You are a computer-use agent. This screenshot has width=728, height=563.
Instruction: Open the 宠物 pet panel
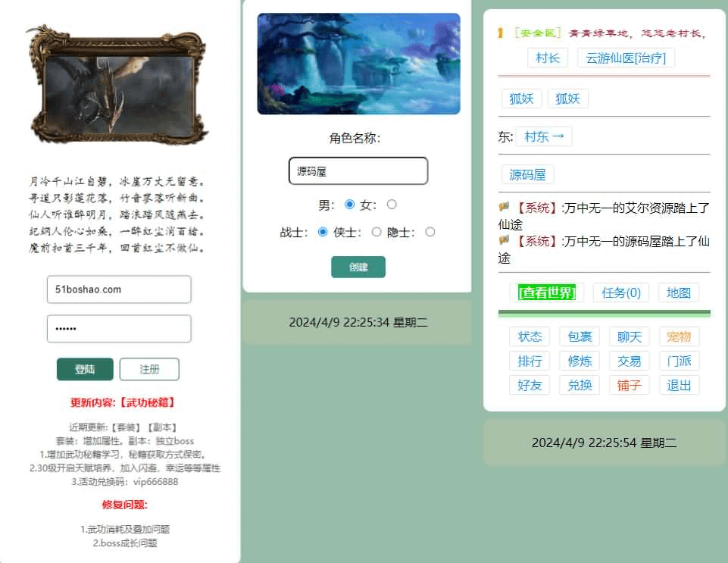pyautogui.click(x=679, y=336)
